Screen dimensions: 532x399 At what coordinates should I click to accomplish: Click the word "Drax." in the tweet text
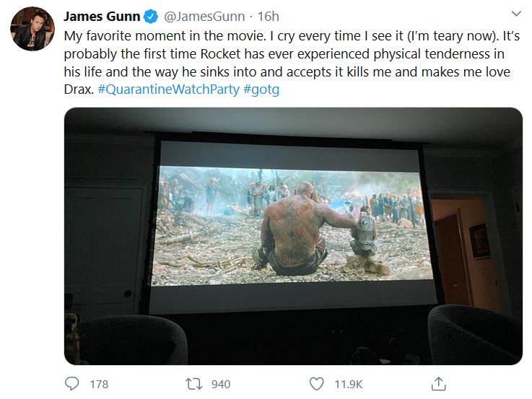pos(78,91)
